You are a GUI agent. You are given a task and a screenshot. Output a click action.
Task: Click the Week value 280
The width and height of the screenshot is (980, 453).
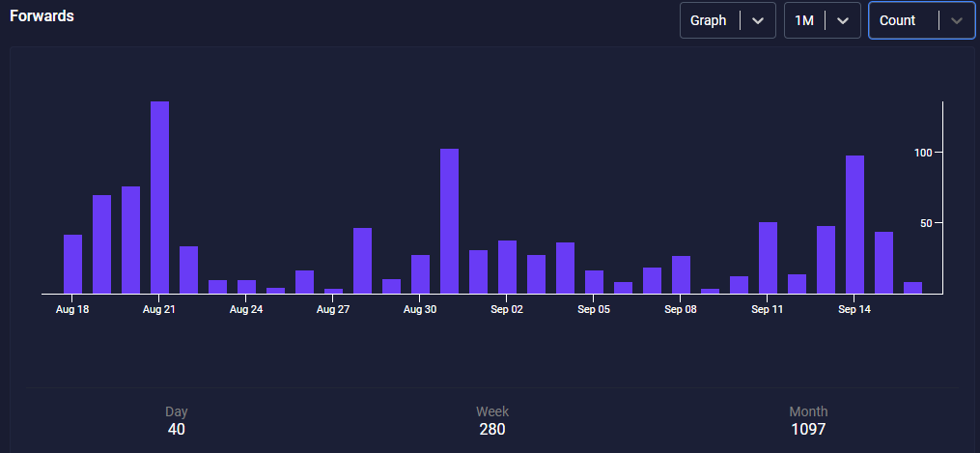click(x=492, y=429)
